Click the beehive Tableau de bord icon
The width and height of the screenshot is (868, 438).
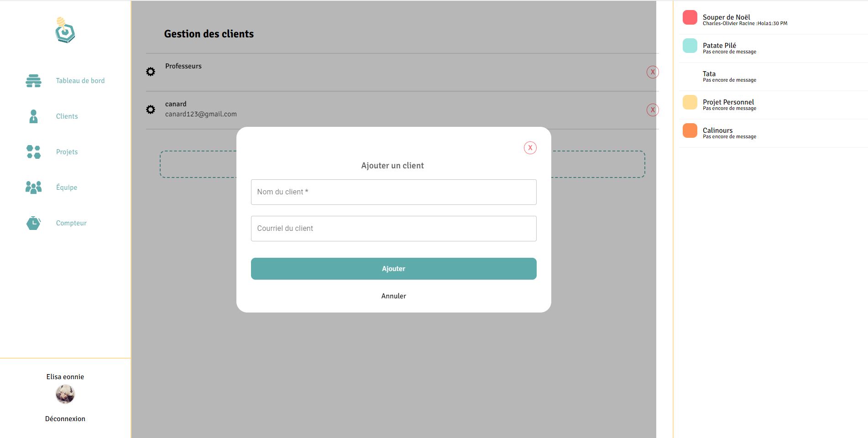click(x=33, y=81)
